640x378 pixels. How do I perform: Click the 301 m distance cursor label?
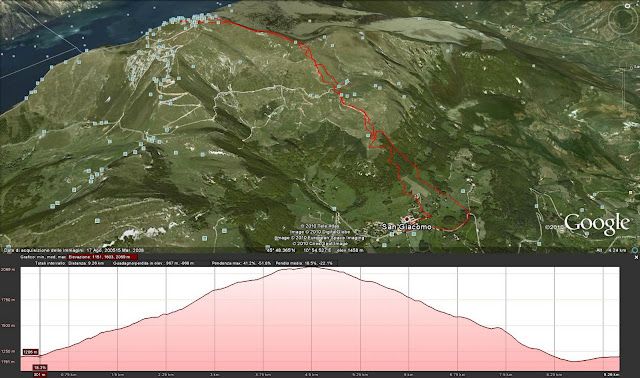click(40, 374)
